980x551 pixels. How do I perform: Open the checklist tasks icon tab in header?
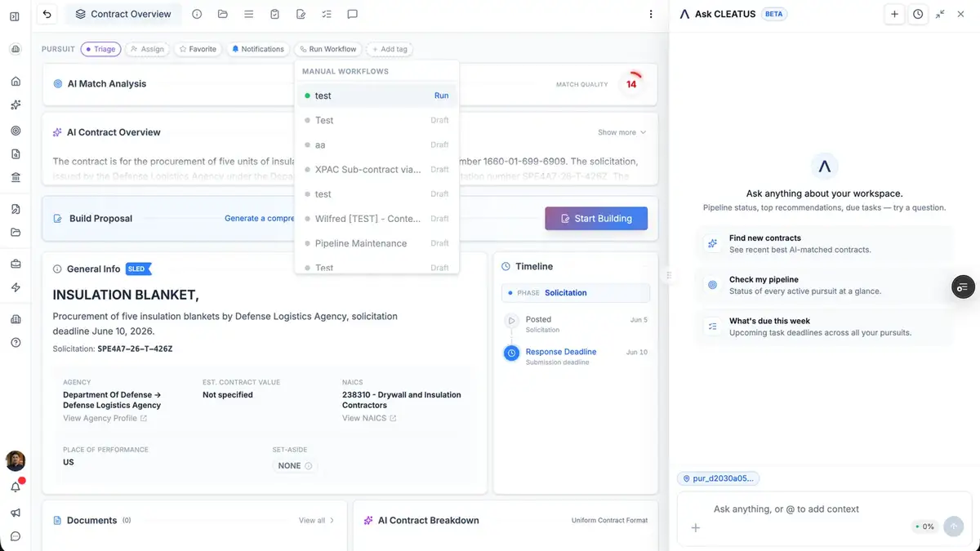click(x=327, y=14)
